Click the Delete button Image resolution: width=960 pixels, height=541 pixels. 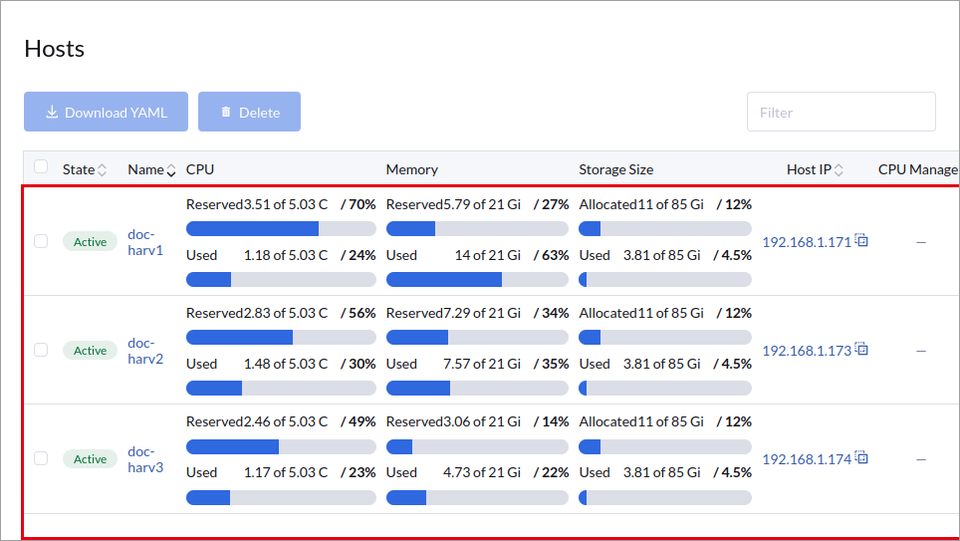[x=249, y=112]
